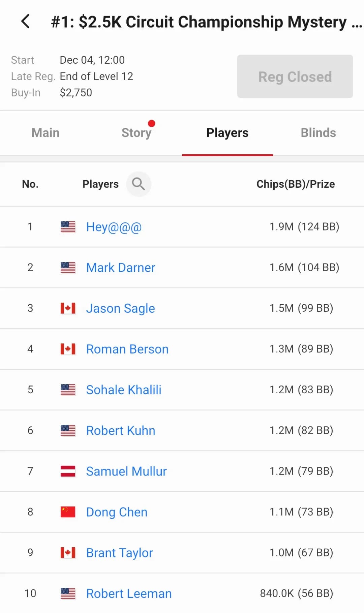Image resolution: width=364 pixels, height=613 pixels.
Task: Switch to the Main tab
Action: tap(45, 133)
